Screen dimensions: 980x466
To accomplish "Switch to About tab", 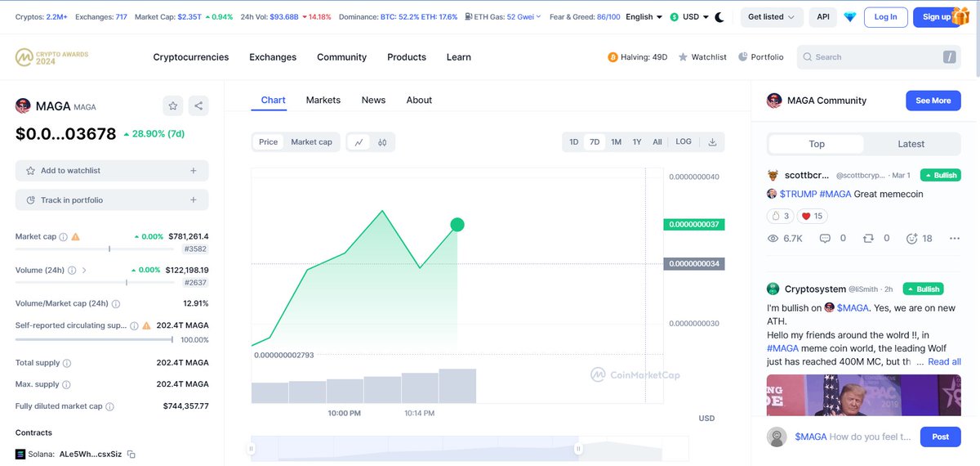I will [419, 100].
